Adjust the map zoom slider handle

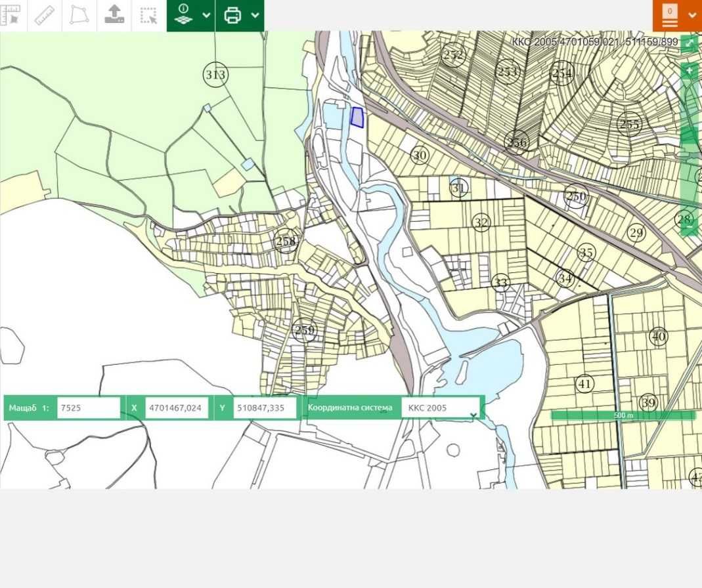coord(690,136)
